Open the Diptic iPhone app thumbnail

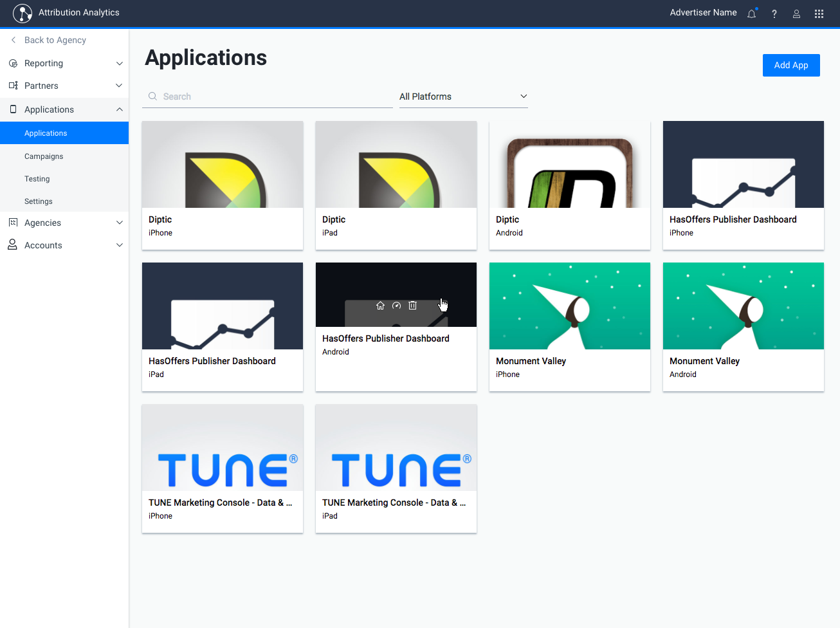[x=223, y=164]
